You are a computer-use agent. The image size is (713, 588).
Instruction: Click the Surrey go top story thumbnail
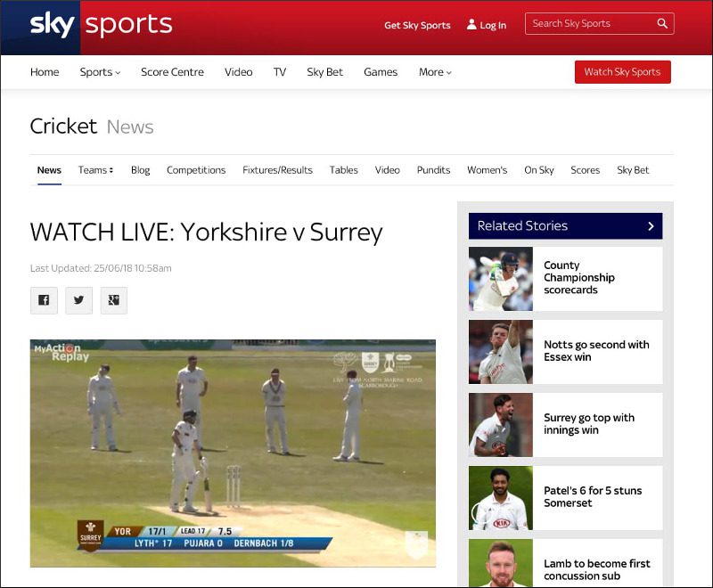tap(501, 425)
